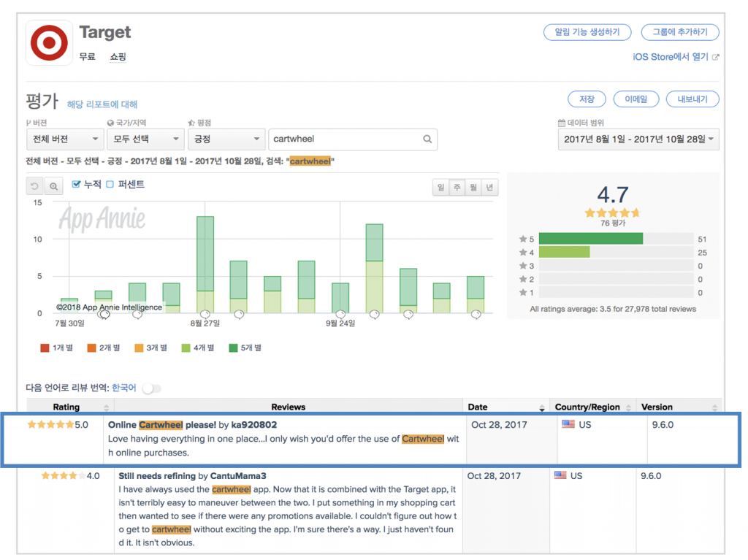
Task: Toggle the 한국어 review translation switch
Action: pos(152,388)
